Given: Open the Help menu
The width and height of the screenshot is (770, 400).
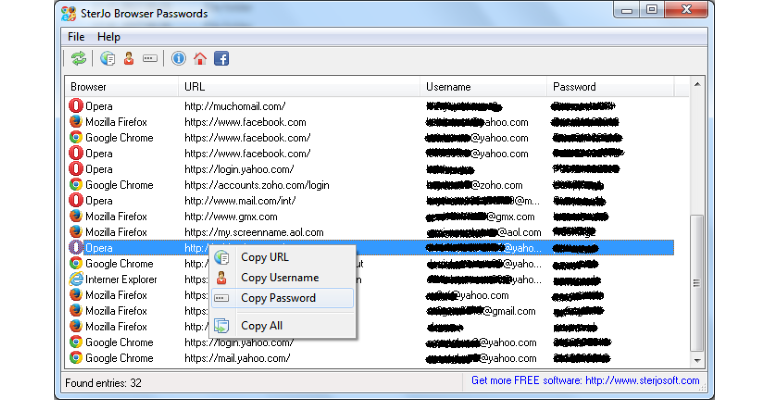Looking at the screenshot, I should [109, 37].
